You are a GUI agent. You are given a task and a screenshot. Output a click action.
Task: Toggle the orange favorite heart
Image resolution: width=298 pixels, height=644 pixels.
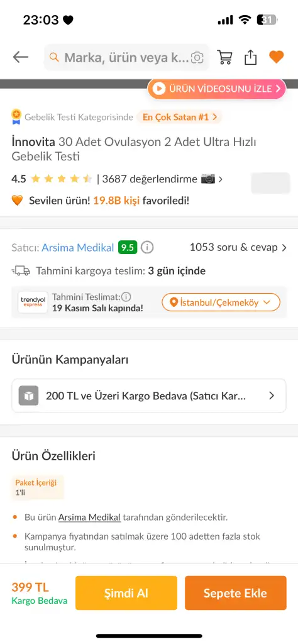[276, 57]
